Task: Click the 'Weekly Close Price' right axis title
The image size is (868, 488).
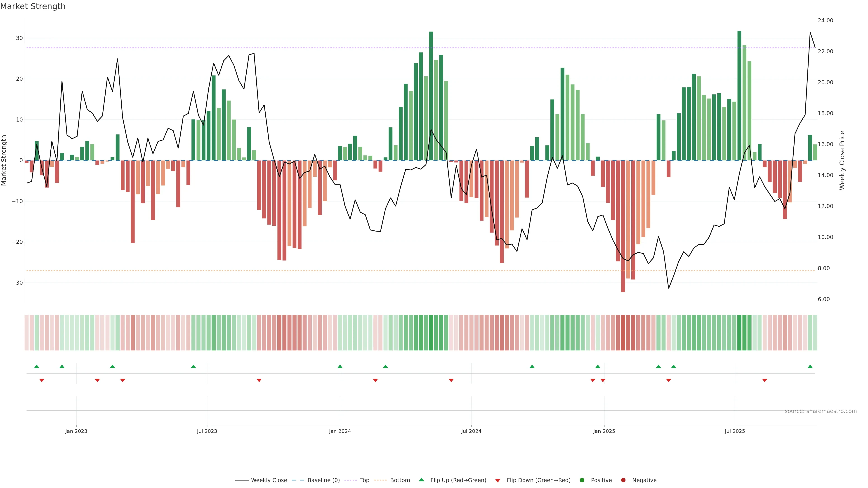Action: 842,160
